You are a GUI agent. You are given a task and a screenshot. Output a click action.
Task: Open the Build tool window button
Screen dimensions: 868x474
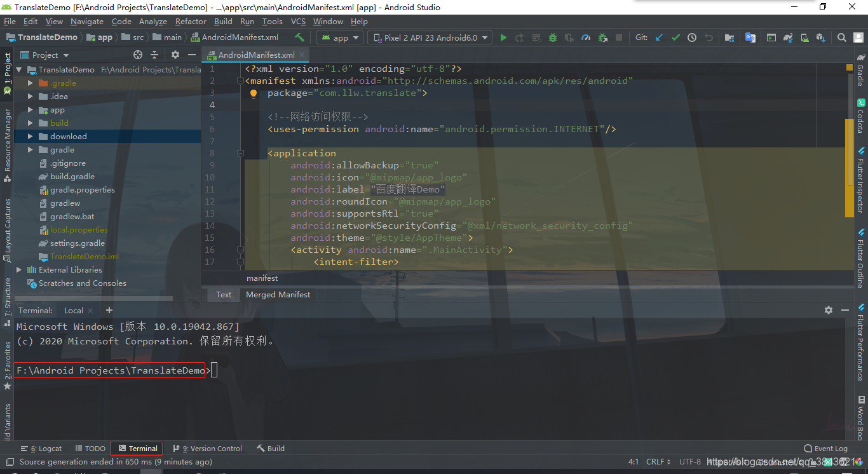[271, 448]
